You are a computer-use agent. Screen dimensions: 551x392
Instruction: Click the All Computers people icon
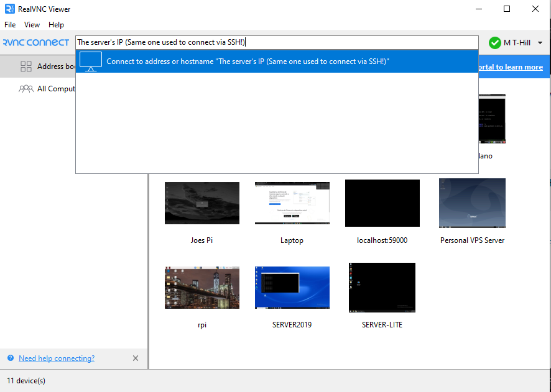[x=26, y=89]
